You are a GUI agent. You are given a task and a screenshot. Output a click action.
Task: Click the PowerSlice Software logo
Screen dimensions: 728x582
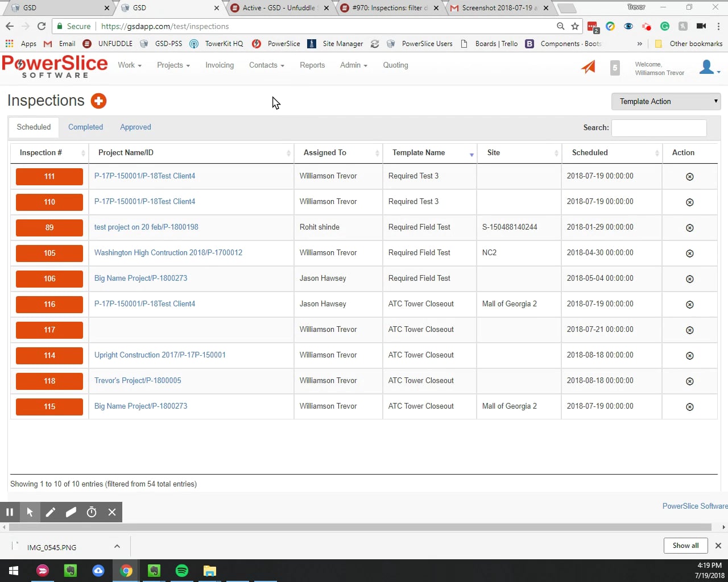click(55, 66)
